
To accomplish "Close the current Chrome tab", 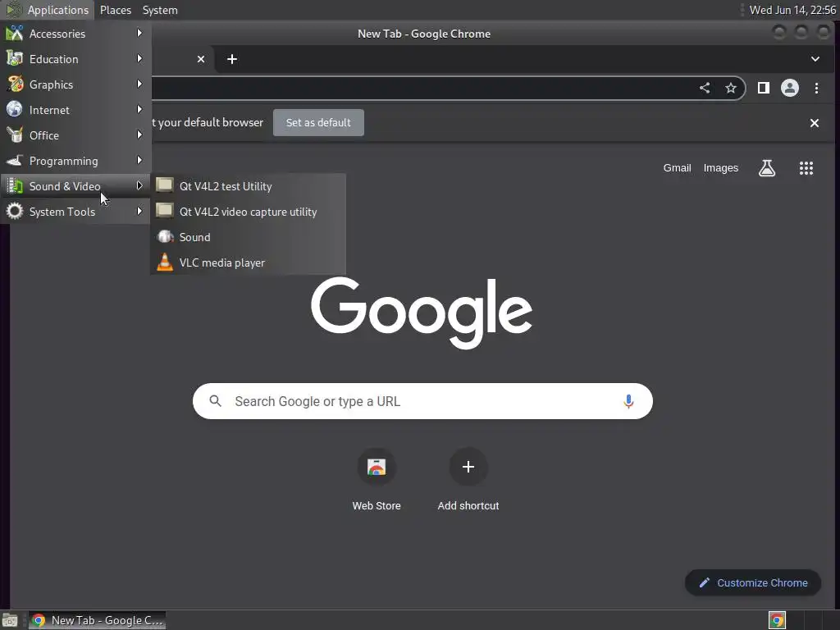I will [x=201, y=59].
